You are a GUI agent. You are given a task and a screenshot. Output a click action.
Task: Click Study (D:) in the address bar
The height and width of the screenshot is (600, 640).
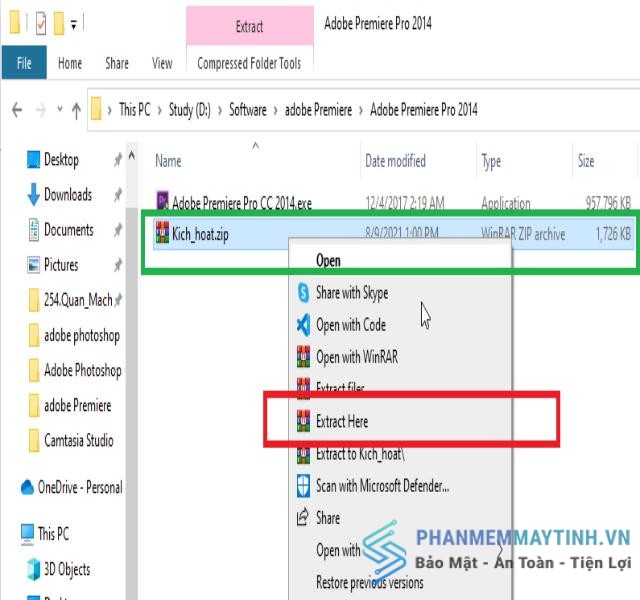point(190,109)
